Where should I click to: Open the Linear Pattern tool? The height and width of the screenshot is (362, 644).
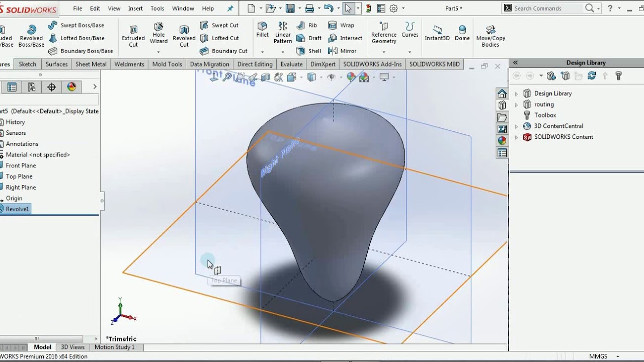point(283,33)
